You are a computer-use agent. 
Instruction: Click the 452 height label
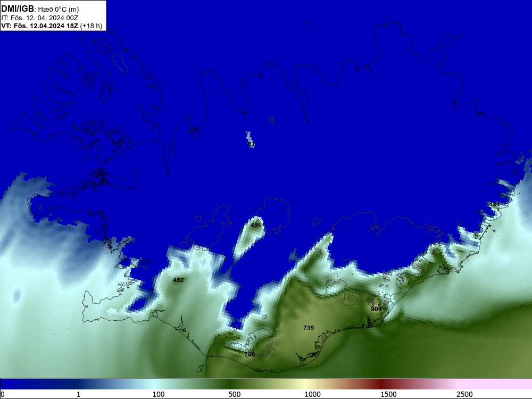[x=178, y=280]
